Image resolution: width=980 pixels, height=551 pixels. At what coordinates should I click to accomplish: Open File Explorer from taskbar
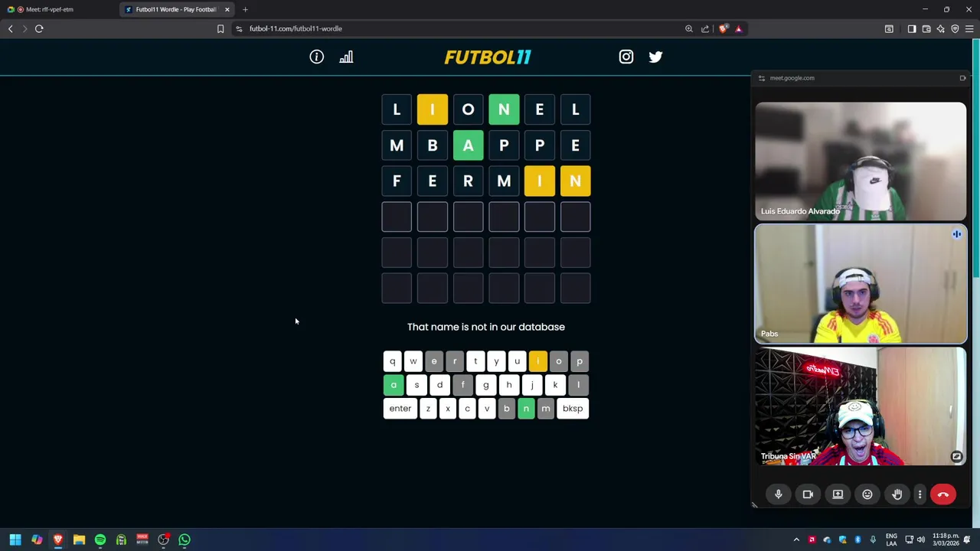coord(79,540)
